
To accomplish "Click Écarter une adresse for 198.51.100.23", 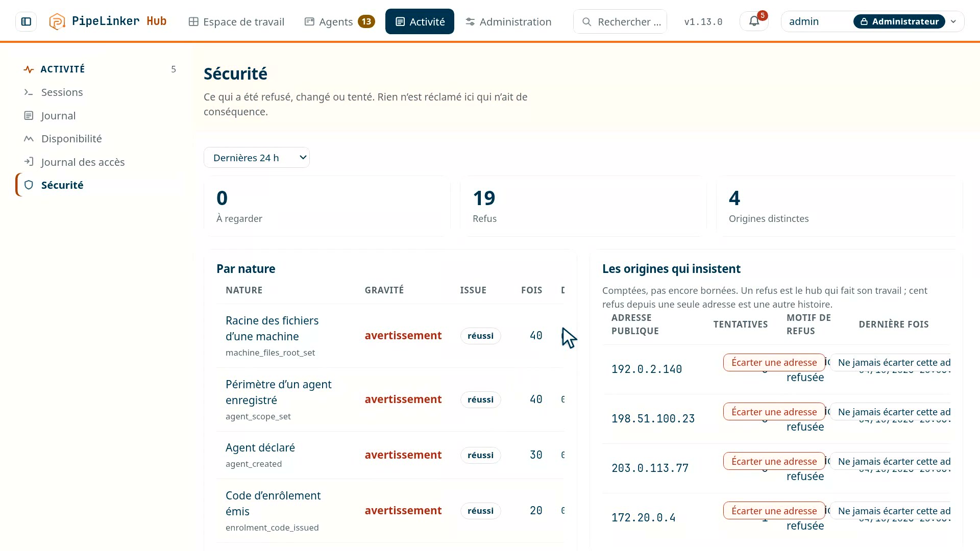I will point(774,412).
